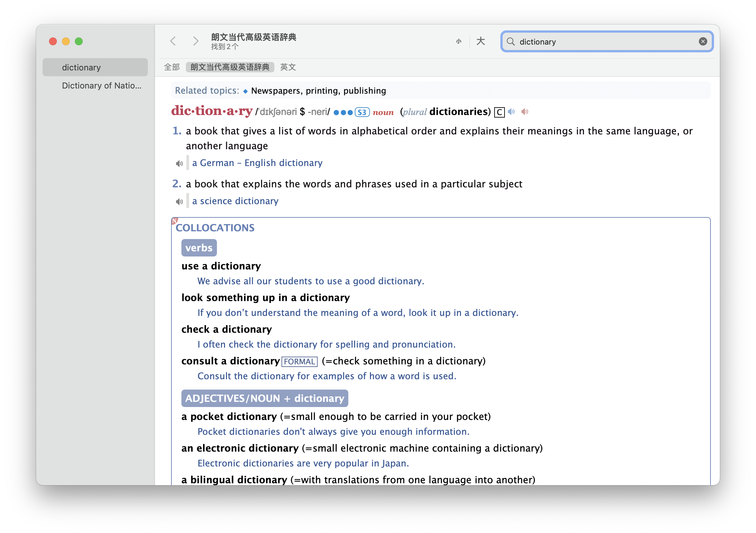Clear the search field with the X icon

click(703, 41)
